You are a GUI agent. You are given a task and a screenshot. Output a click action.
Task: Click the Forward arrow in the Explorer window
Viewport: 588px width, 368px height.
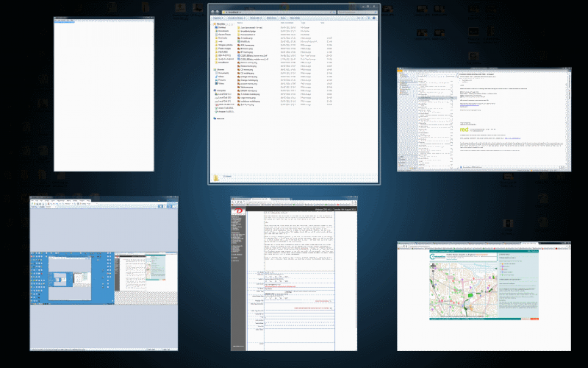tap(217, 11)
